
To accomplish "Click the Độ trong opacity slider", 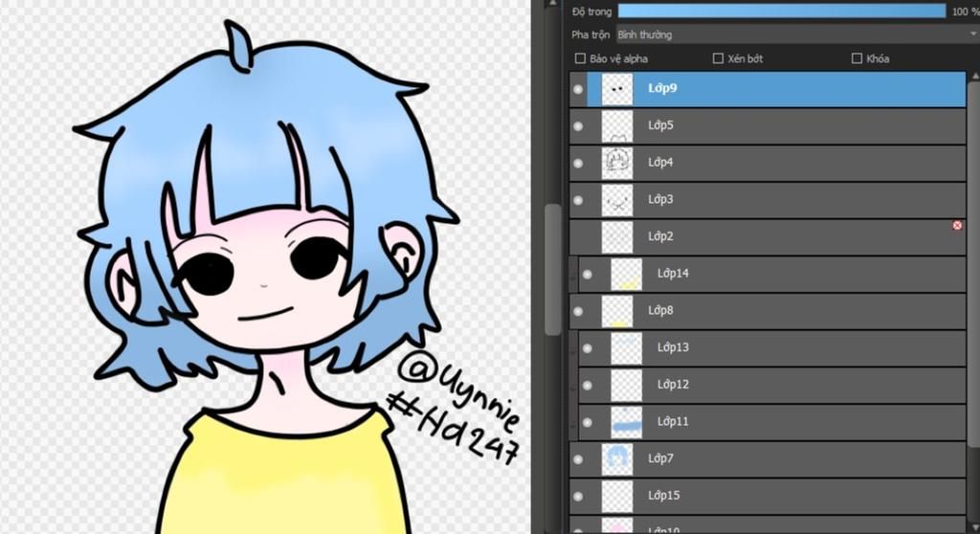I will point(781,11).
